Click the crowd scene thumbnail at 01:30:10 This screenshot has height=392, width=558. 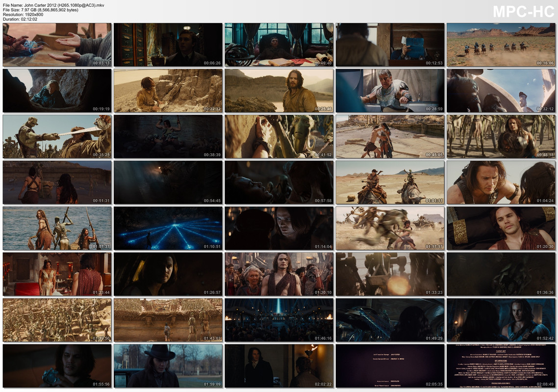(279, 274)
